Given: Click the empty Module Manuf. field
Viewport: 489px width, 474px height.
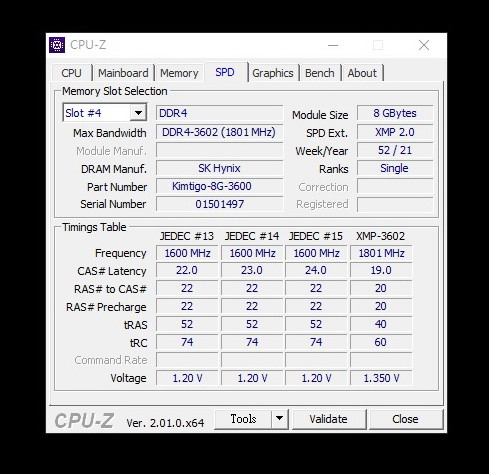Looking at the screenshot, I should click(219, 150).
